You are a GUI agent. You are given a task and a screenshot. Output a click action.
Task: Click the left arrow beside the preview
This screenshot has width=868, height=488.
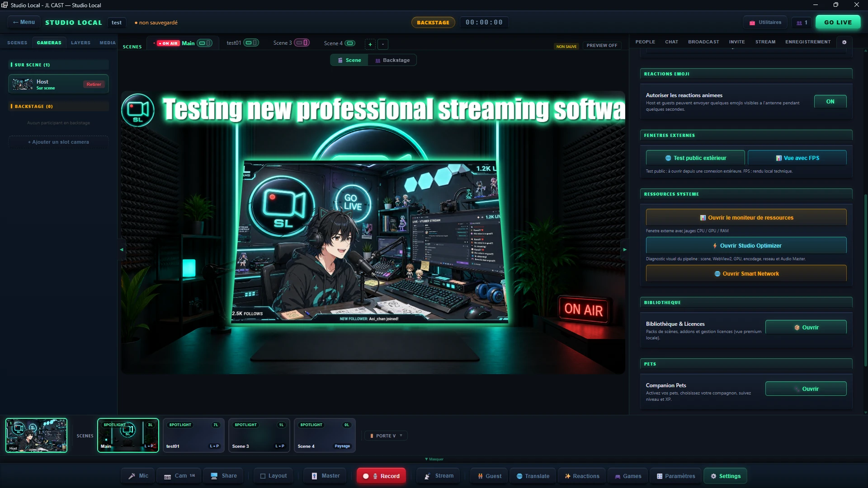point(121,249)
